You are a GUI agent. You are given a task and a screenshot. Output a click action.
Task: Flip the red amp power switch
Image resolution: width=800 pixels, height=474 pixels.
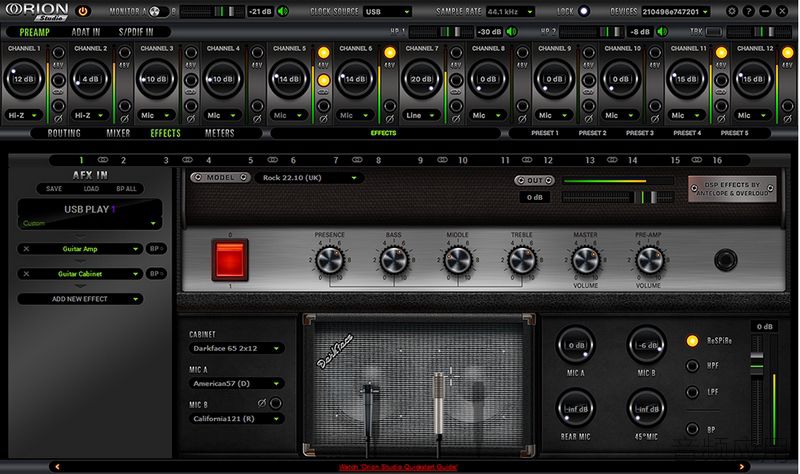click(x=230, y=260)
